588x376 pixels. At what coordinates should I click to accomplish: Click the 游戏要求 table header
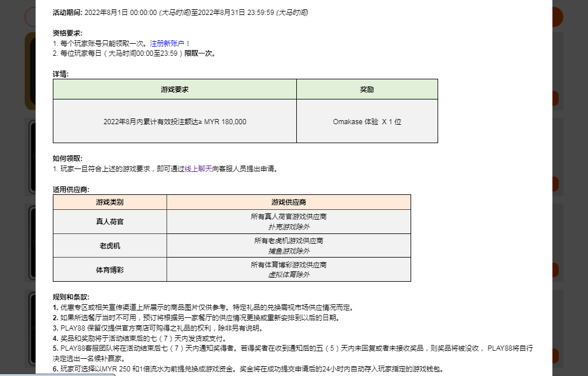pyautogui.click(x=174, y=89)
